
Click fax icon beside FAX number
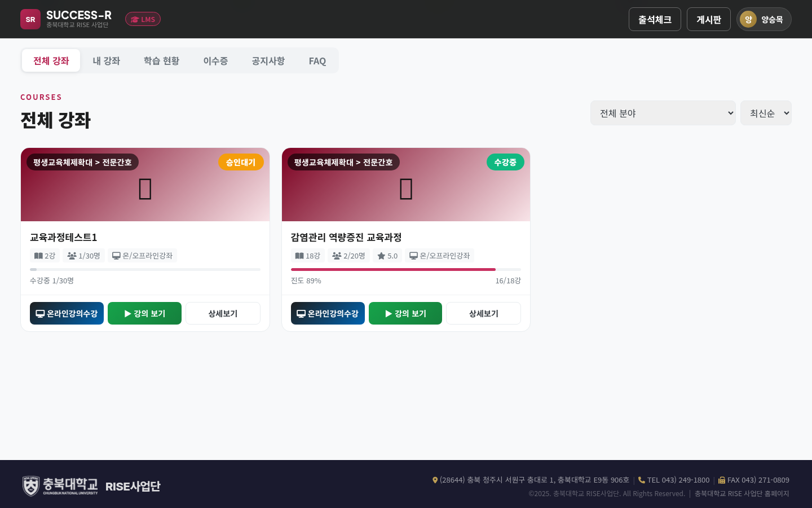722,480
